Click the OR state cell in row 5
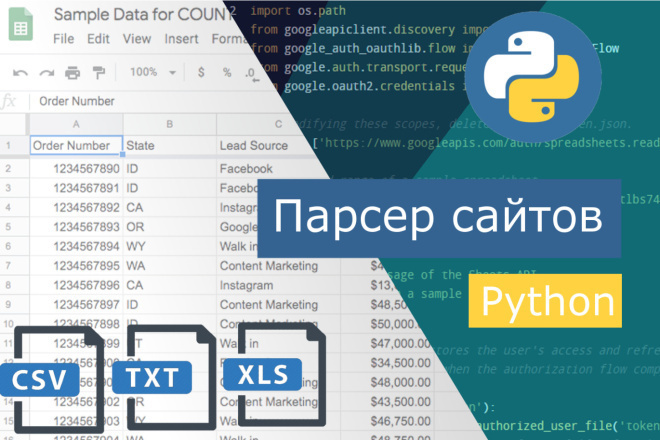 [170, 227]
